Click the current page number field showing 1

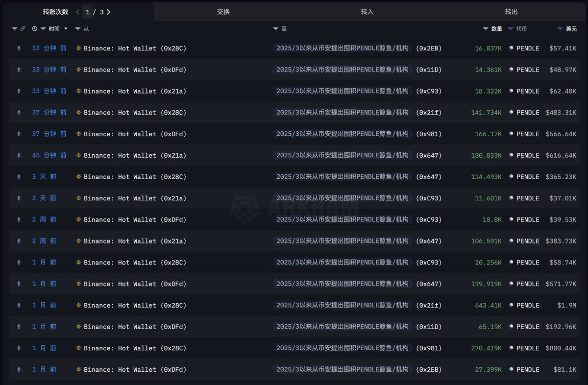(x=87, y=12)
